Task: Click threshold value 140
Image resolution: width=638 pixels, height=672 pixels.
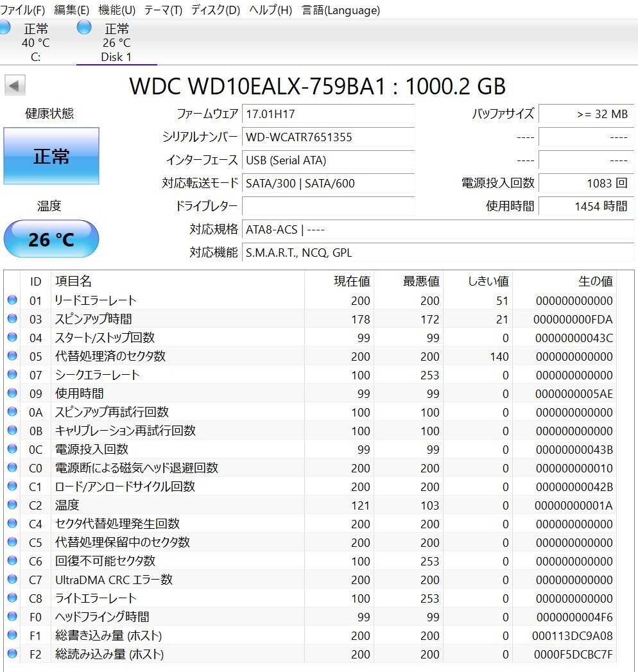Action: coord(499,357)
